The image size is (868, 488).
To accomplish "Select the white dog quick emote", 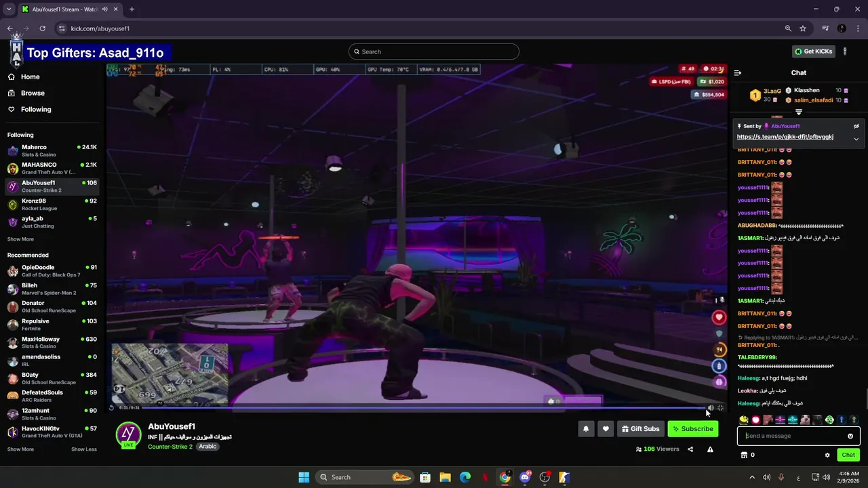I will click(805, 420).
